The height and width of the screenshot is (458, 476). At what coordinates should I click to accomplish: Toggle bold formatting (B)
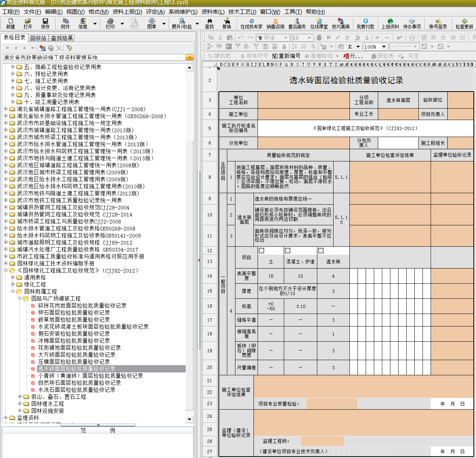point(328,38)
